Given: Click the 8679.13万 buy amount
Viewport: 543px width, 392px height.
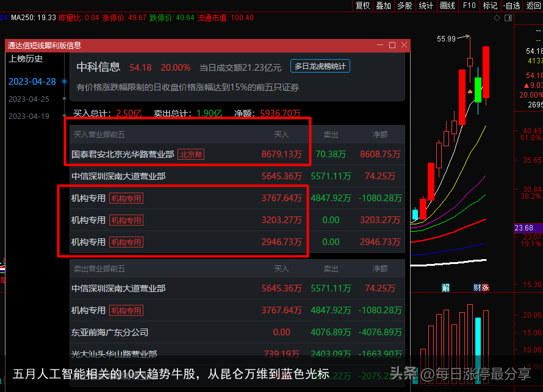Looking at the screenshot, I should pos(281,154).
